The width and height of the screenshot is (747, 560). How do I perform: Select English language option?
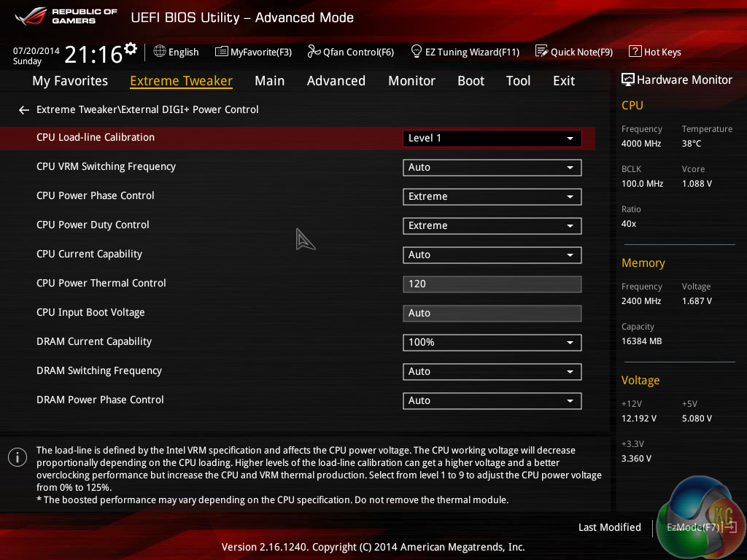[183, 52]
